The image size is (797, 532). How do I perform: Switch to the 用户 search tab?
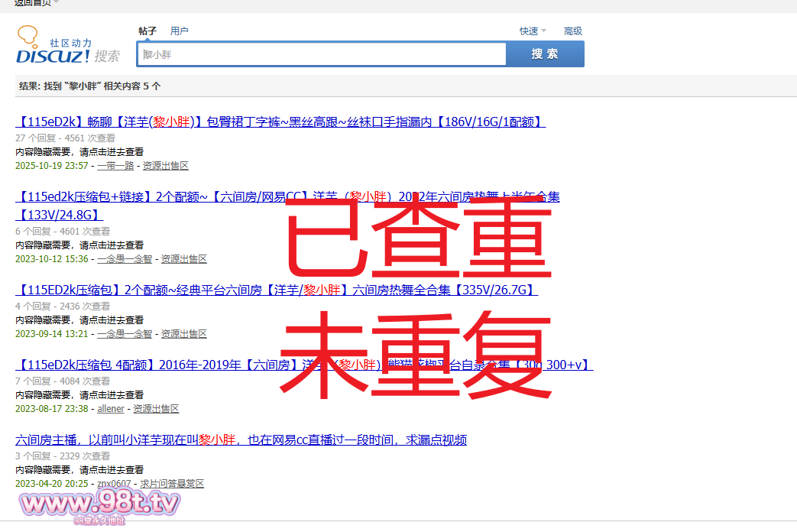click(180, 31)
